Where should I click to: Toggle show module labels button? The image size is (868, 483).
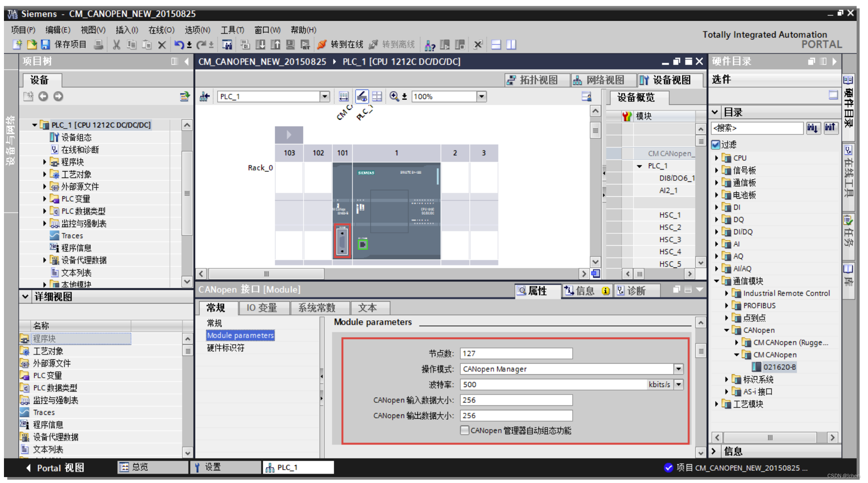[362, 96]
